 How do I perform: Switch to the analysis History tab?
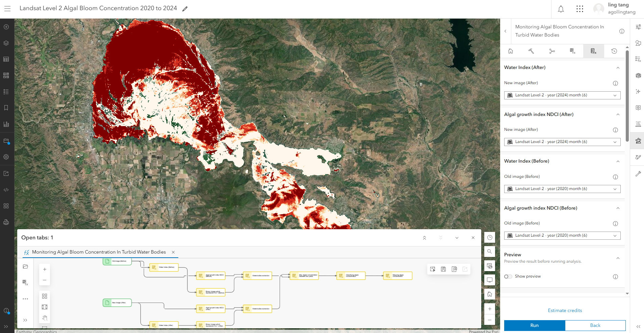(614, 51)
